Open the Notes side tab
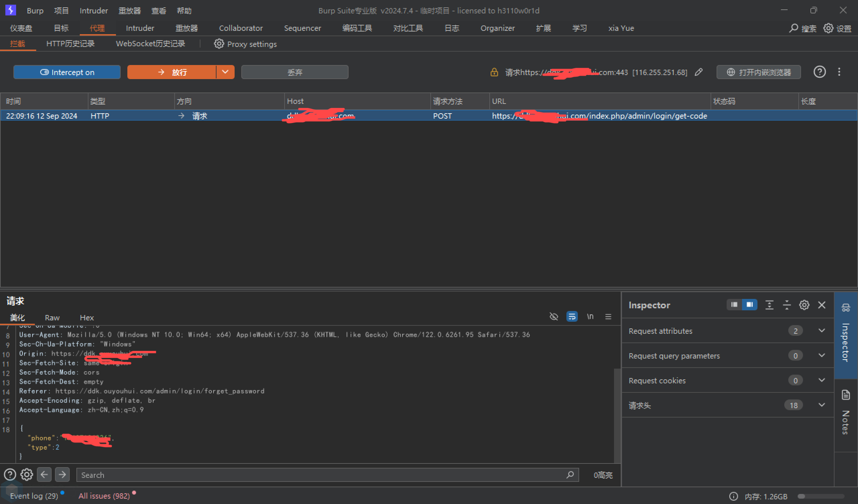 tap(846, 416)
